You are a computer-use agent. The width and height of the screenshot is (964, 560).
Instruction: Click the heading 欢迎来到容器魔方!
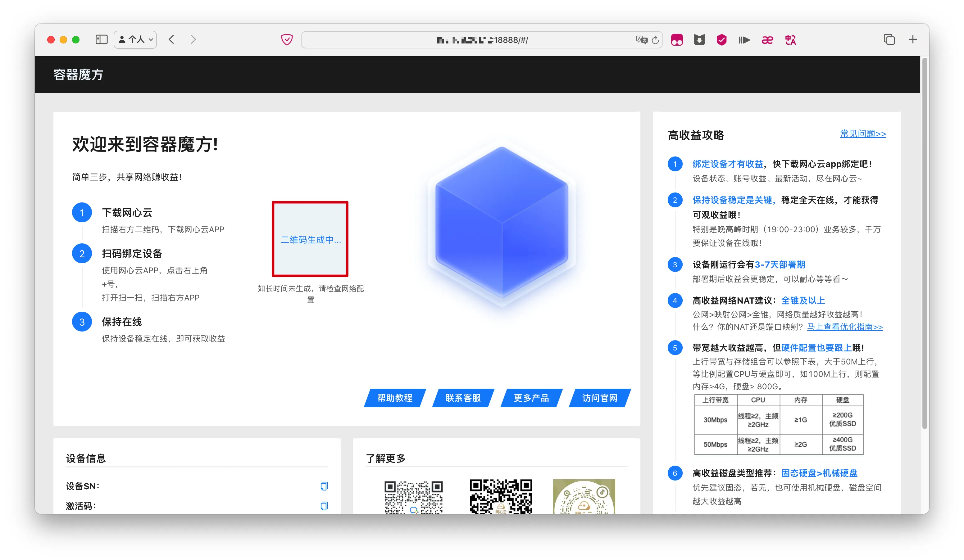pos(145,144)
